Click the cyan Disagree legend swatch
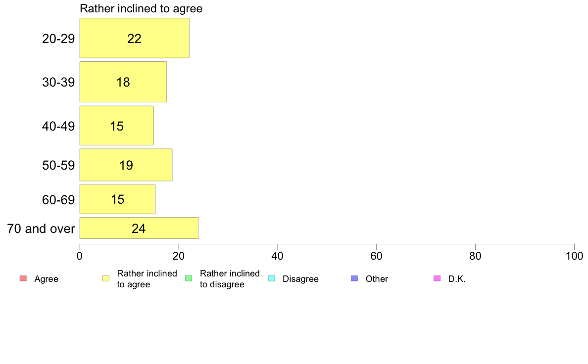The width and height of the screenshot is (588, 364). tap(272, 278)
